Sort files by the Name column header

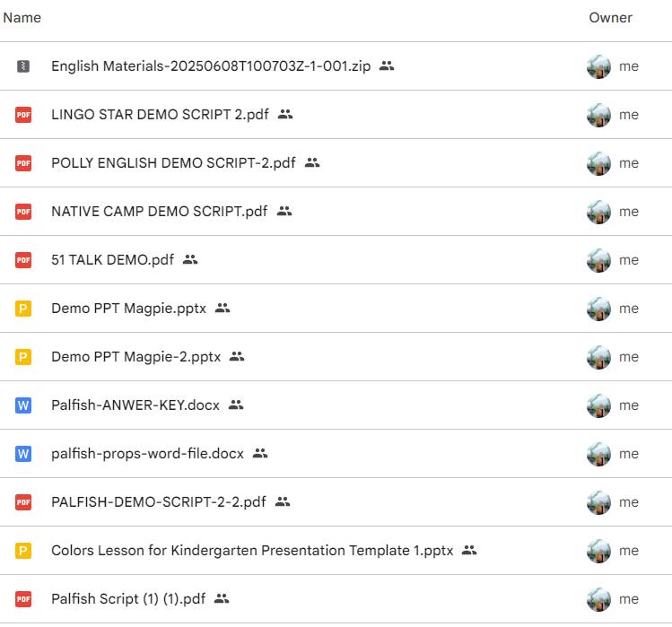tap(22, 18)
